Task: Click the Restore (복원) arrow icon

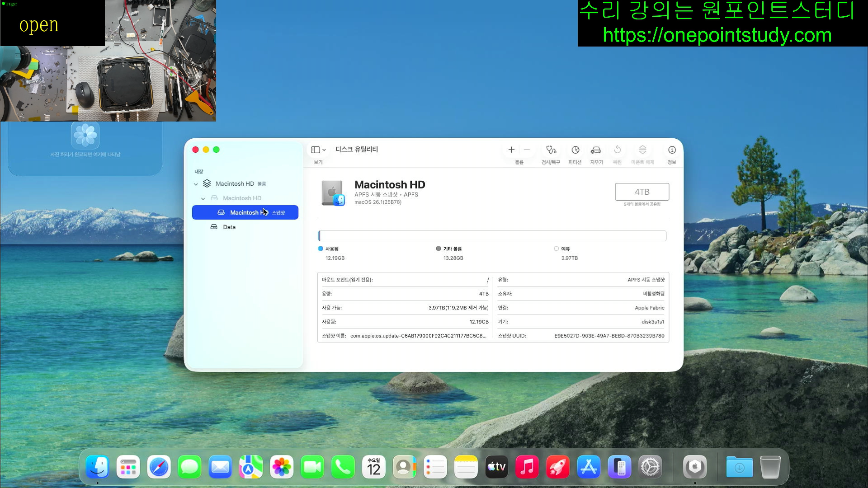Action: pos(617,150)
